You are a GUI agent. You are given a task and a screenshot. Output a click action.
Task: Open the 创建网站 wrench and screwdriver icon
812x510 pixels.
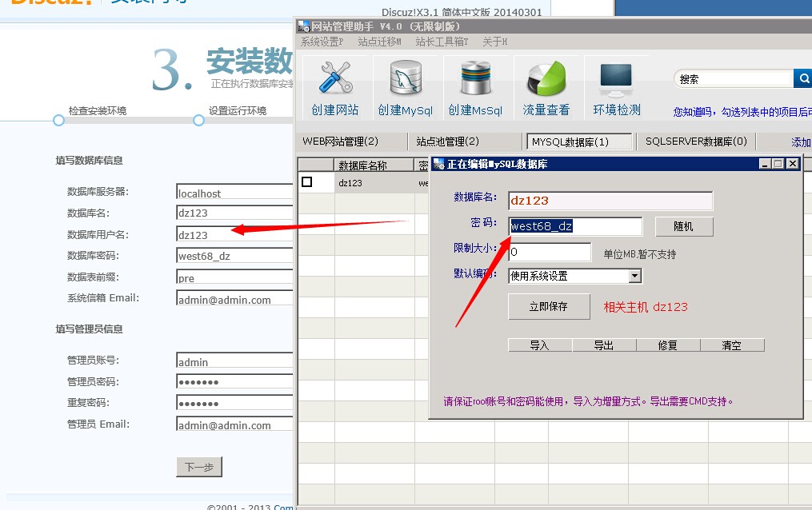point(335,78)
